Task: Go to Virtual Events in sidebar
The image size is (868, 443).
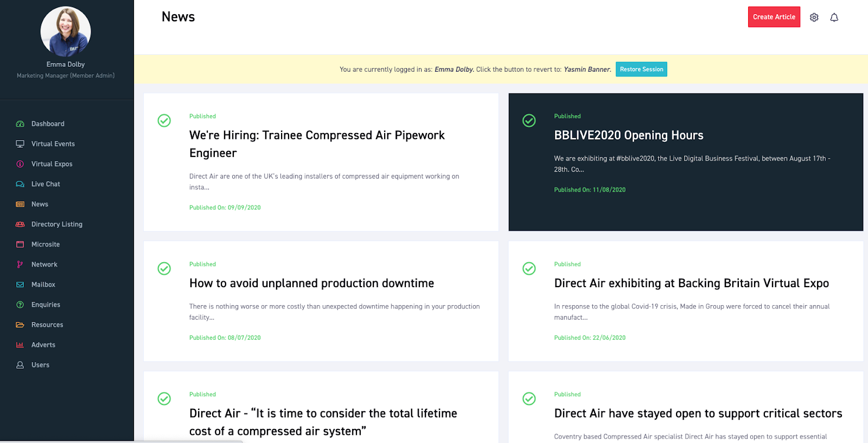Action: tap(53, 144)
